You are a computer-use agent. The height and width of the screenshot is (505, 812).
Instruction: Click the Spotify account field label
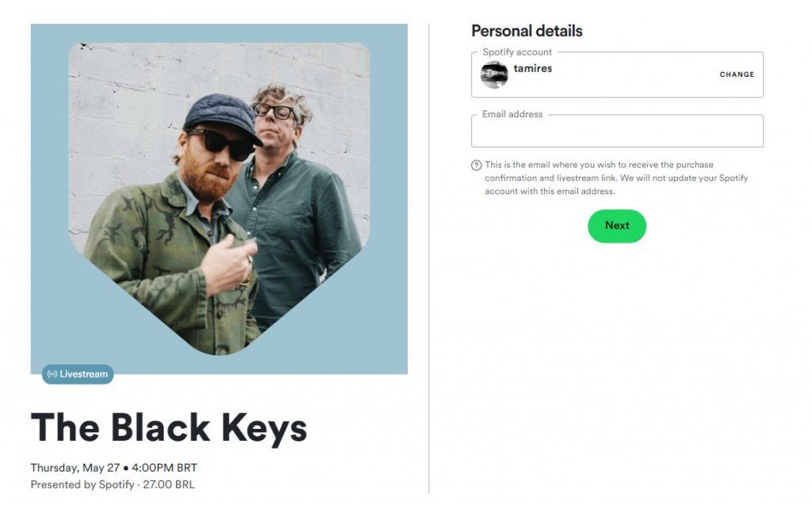click(x=517, y=52)
